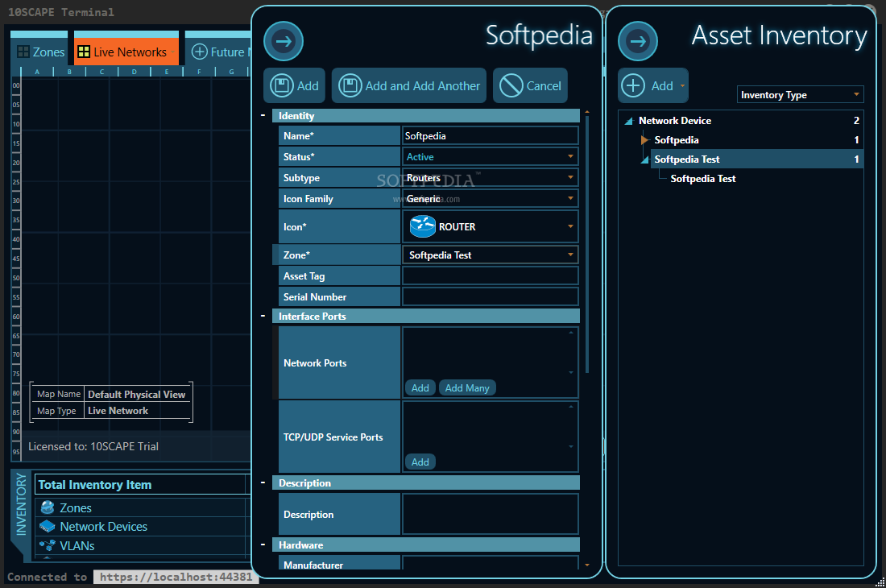This screenshot has height=588, width=886.
Task: Click the Serial Number input field
Action: 491,296
